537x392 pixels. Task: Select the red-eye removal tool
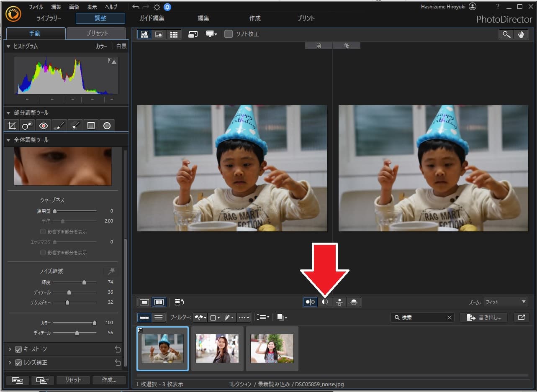[44, 125]
